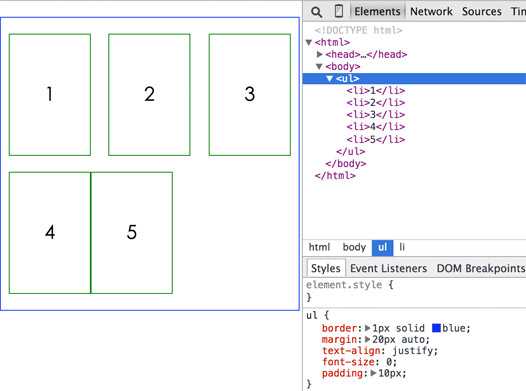526x391 pixels.
Task: Click the text-align property name
Action: 351,351
